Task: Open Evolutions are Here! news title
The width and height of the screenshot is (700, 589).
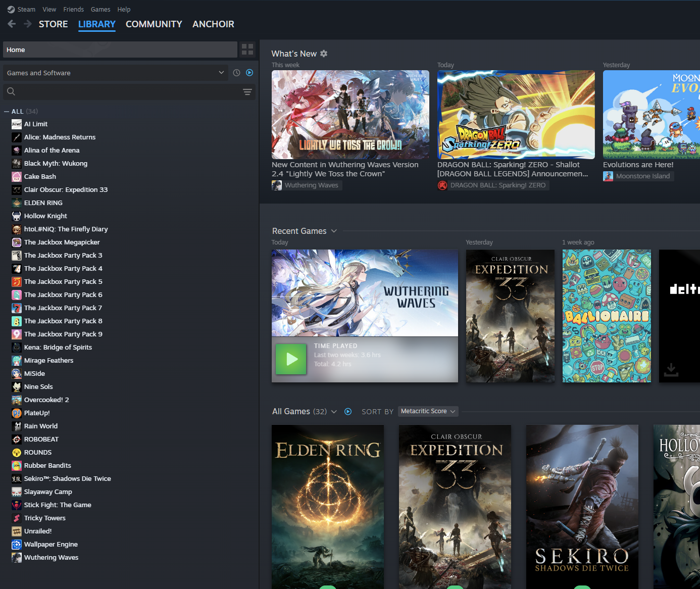Action: (638, 165)
